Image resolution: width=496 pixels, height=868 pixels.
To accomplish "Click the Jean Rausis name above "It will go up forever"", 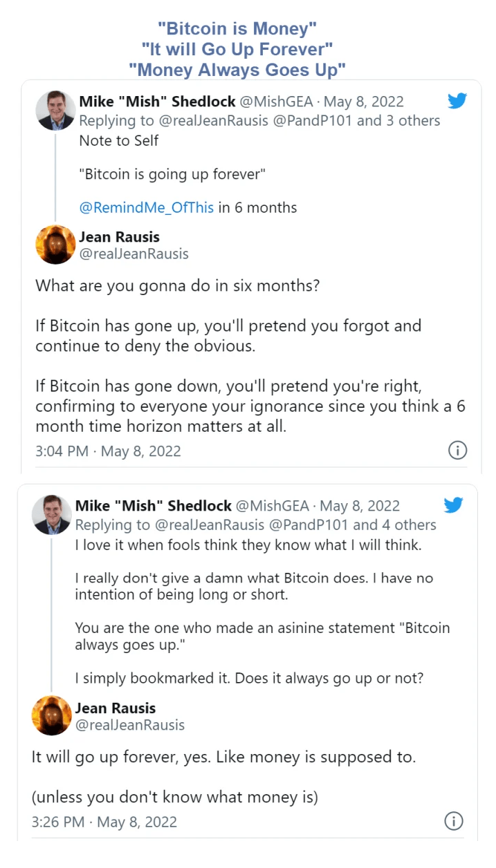I will pyautogui.click(x=116, y=708).
